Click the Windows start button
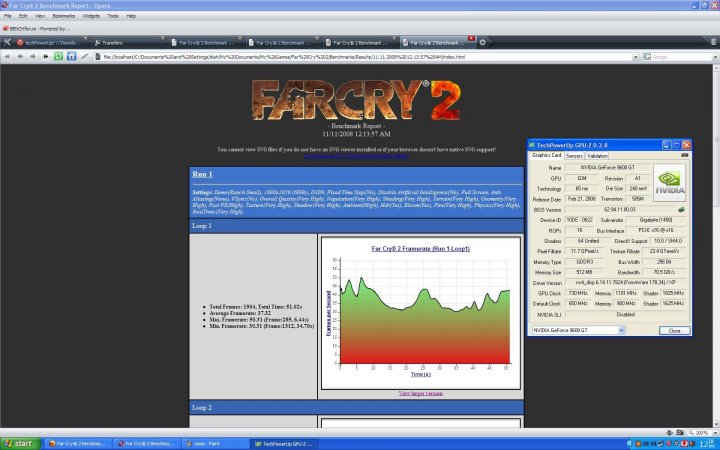The image size is (720, 450). tap(21, 444)
